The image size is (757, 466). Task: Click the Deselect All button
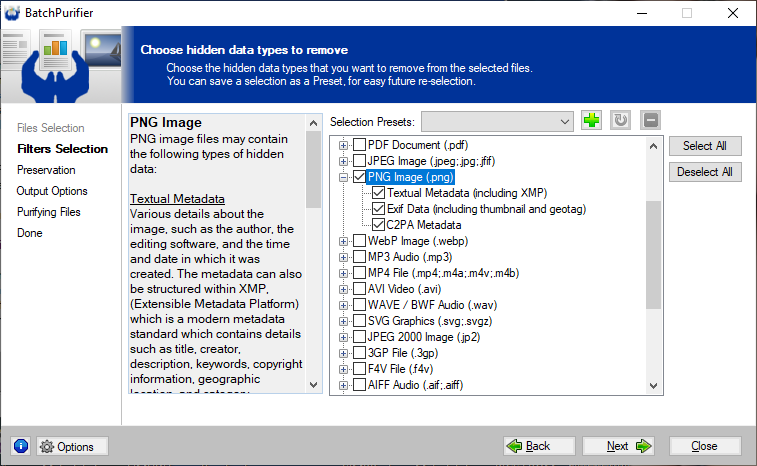coord(705,172)
